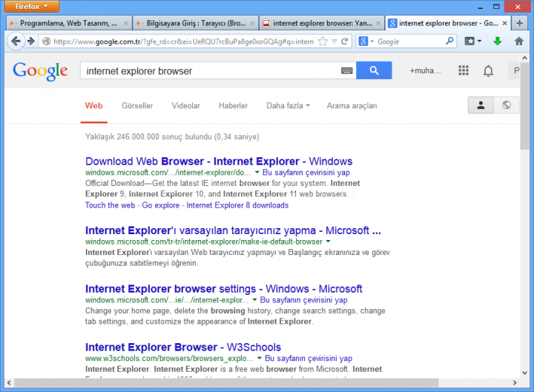Open the Firefox application menu
This screenshot has height=392, width=534.
coord(32,7)
